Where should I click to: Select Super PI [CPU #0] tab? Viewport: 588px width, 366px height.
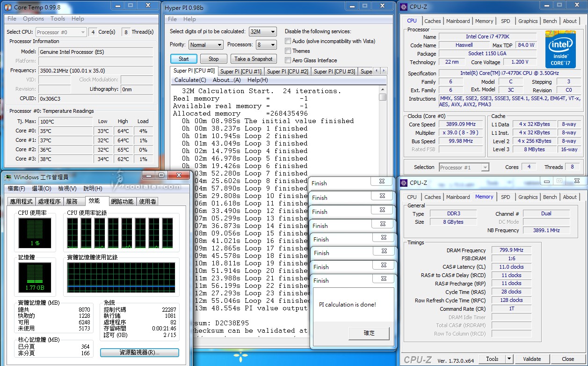point(194,71)
